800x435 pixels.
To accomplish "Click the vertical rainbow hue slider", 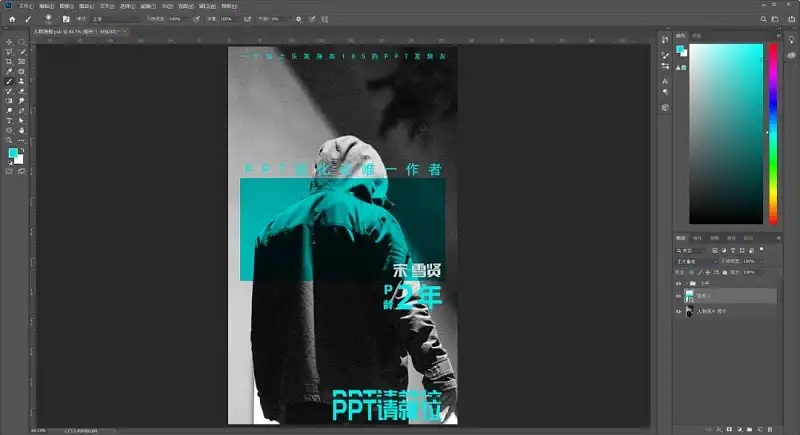I will point(773,134).
